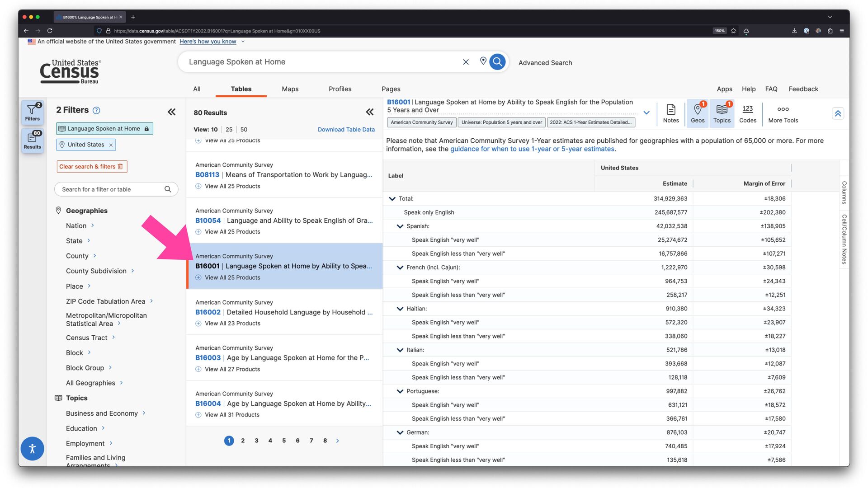This screenshot has height=488, width=868.
Task: Expand View All 25 Products for B10054
Action: point(228,232)
